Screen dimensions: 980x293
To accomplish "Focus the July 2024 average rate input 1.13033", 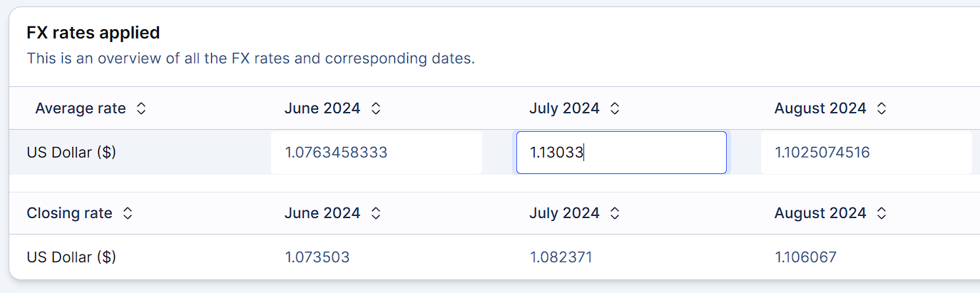I will pyautogui.click(x=621, y=152).
